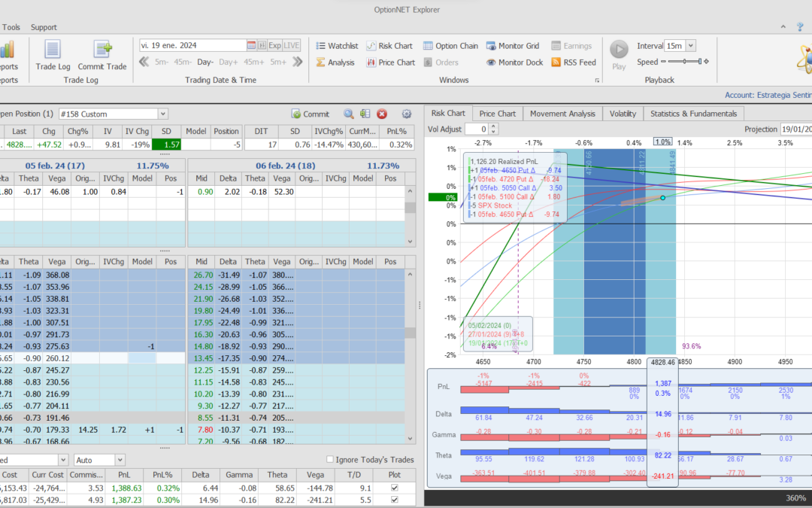Viewport: 812px width, 508px height.
Task: Open the Option Chain window
Action: [x=450, y=46]
